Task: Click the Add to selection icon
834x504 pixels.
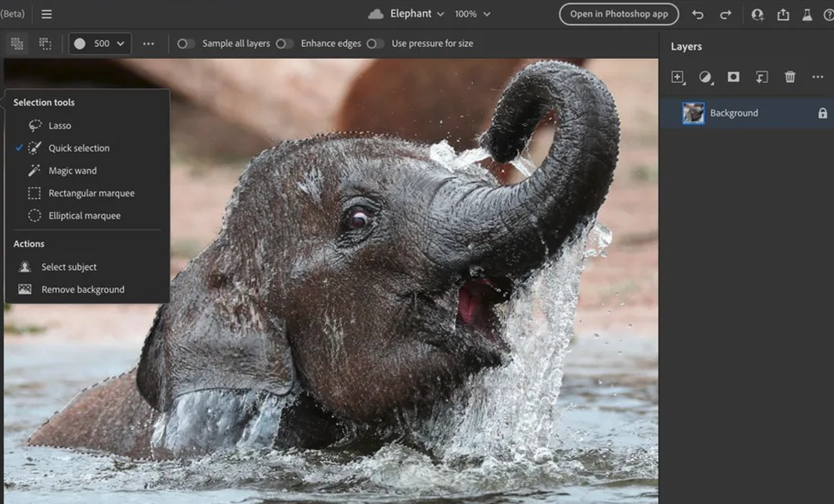Action: coord(17,43)
